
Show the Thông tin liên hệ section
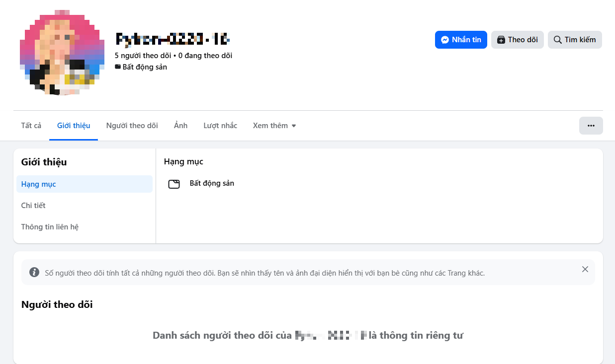[x=50, y=227]
